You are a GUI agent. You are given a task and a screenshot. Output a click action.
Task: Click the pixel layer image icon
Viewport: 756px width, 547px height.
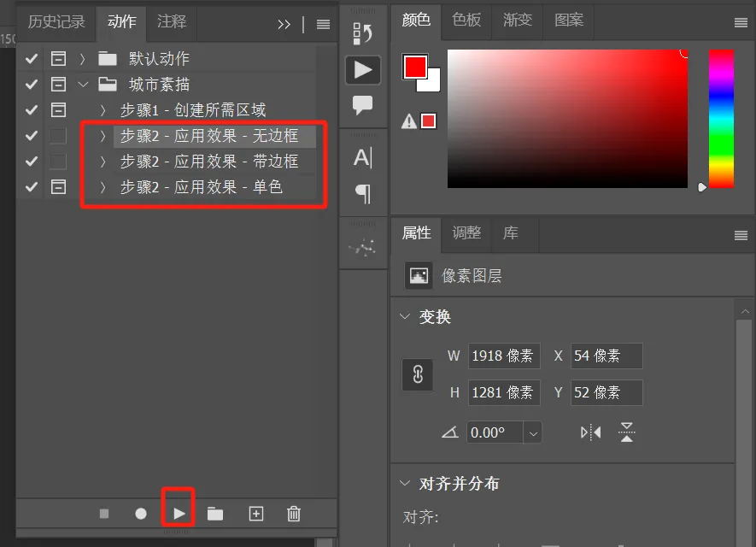click(419, 275)
